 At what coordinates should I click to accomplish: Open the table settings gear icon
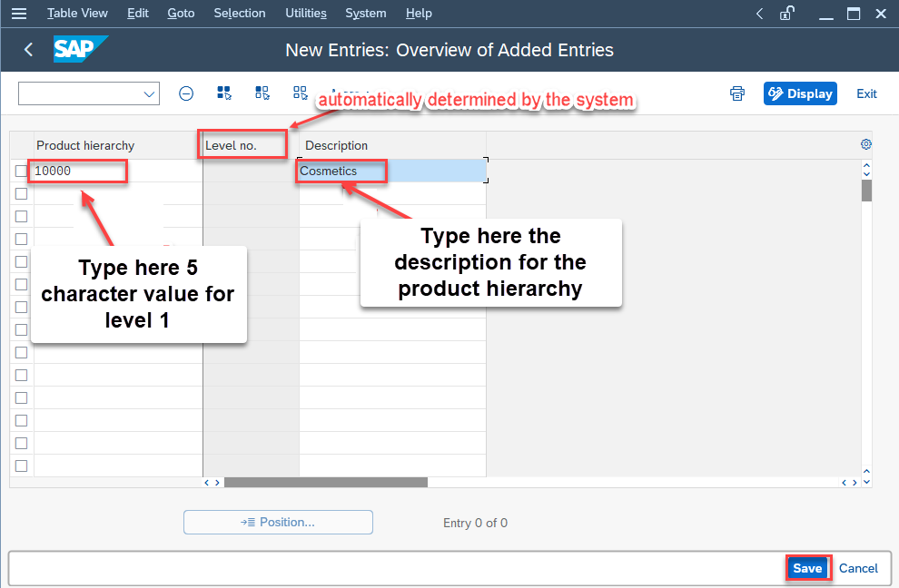865,143
